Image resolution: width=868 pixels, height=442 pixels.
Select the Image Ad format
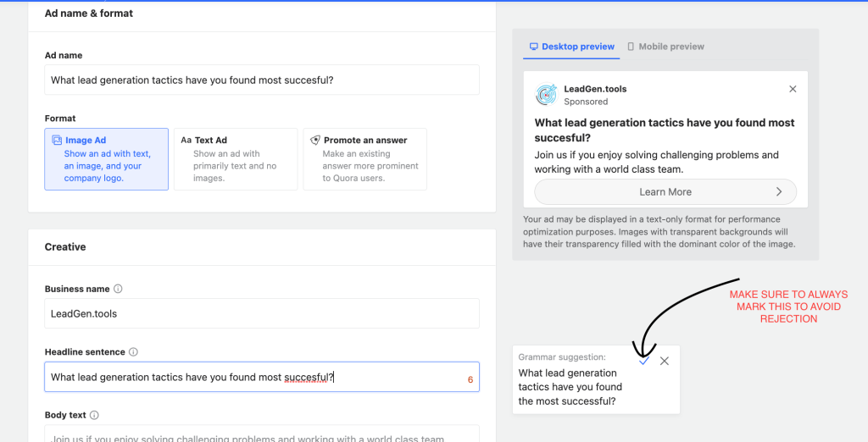pos(106,159)
